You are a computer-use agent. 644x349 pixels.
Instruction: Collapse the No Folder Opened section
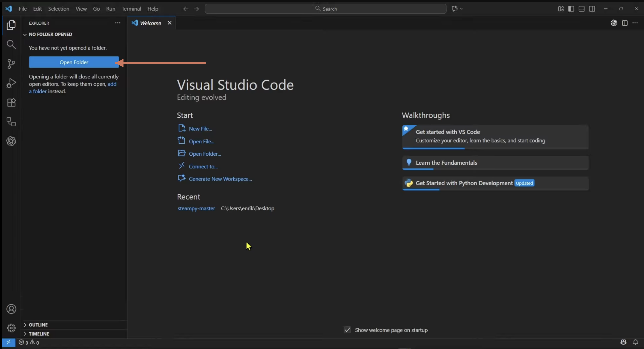click(47, 34)
